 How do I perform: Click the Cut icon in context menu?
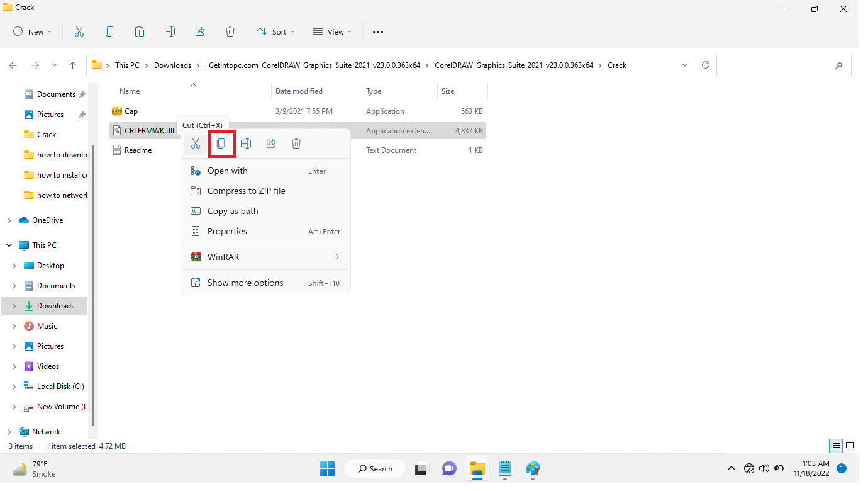click(x=196, y=144)
